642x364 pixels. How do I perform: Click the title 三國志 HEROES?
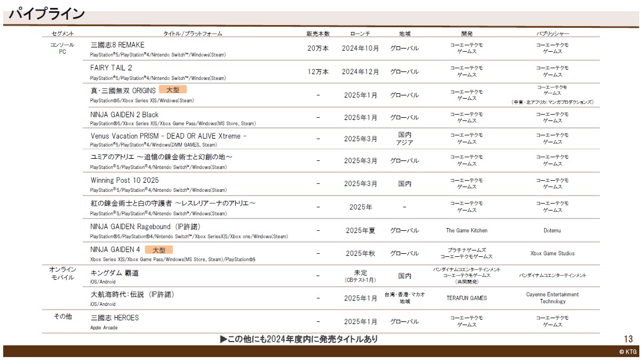tap(114, 318)
